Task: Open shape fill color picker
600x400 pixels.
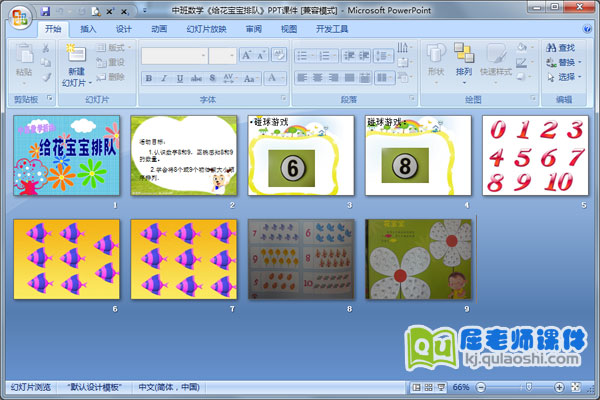Action: (525, 47)
